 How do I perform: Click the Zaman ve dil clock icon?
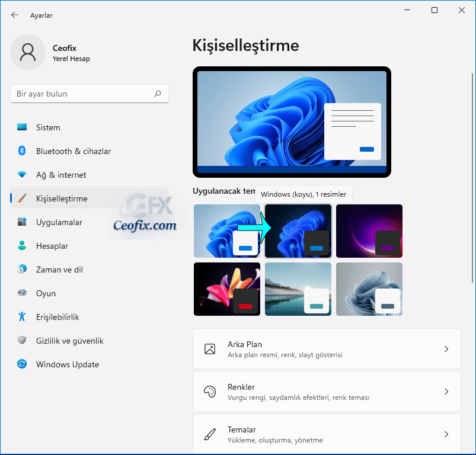(x=22, y=269)
